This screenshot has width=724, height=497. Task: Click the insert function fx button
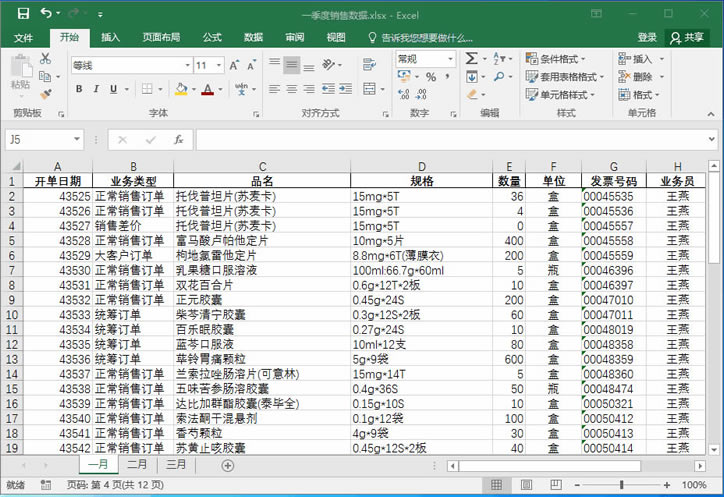pyautogui.click(x=178, y=140)
